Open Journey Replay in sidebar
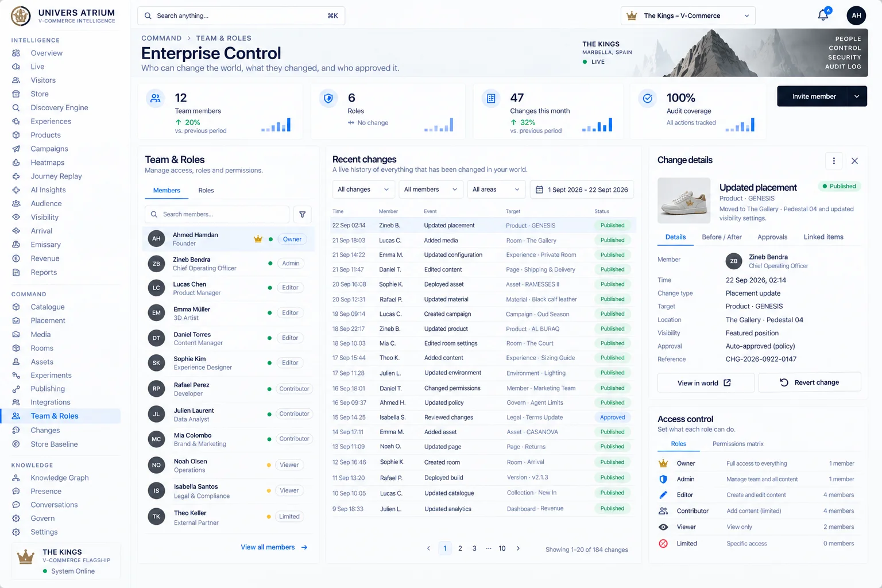882x588 pixels. pos(56,176)
